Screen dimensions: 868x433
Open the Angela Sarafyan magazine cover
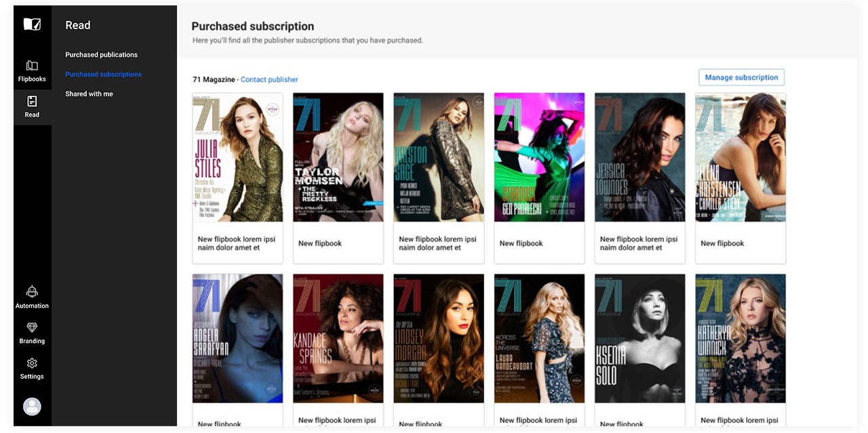click(237, 338)
